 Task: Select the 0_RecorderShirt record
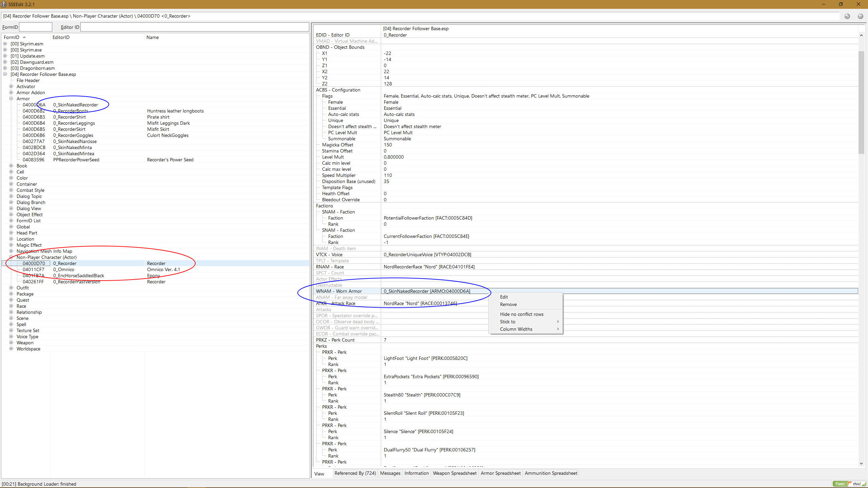tap(70, 117)
